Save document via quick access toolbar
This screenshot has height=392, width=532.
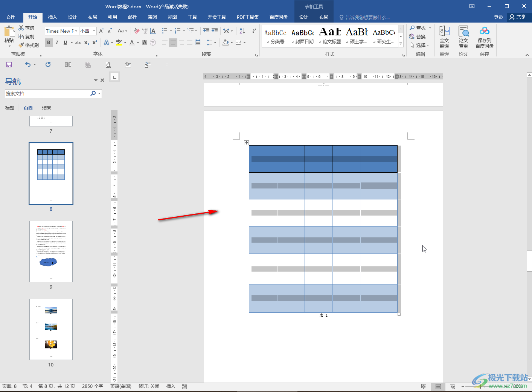[x=9, y=65]
